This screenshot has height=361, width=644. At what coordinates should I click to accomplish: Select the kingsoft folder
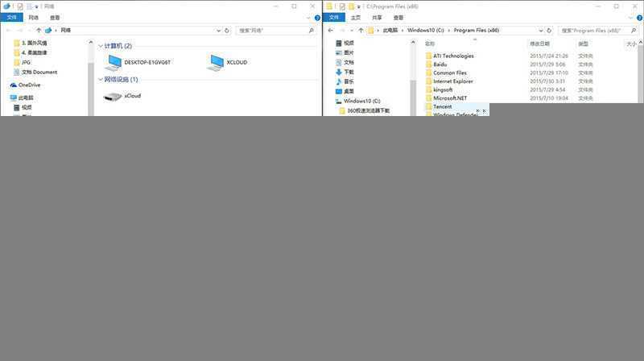click(439, 89)
